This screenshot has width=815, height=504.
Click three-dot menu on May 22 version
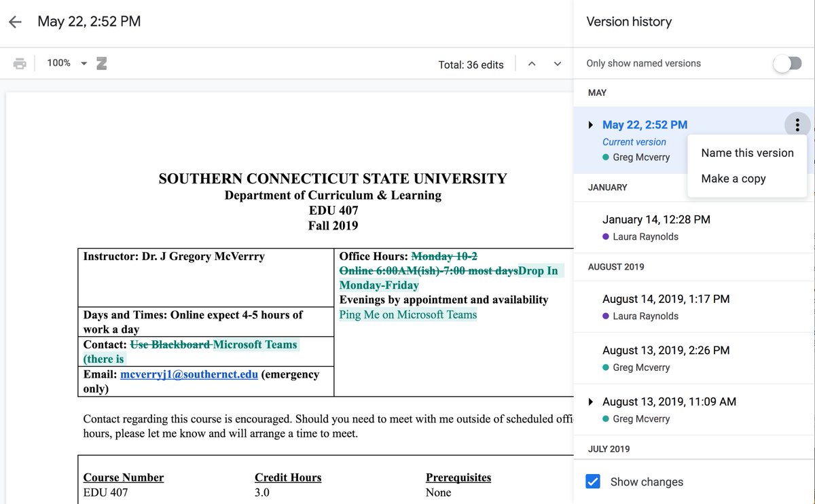pyautogui.click(x=797, y=125)
